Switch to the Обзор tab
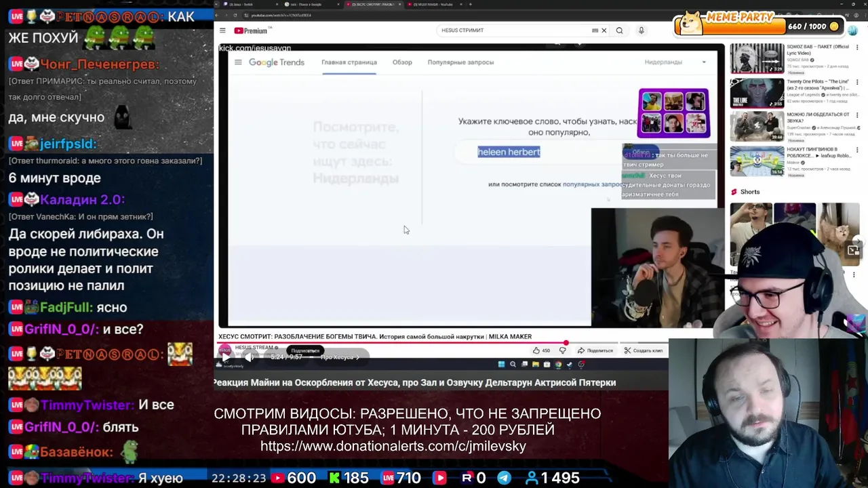 tap(402, 62)
